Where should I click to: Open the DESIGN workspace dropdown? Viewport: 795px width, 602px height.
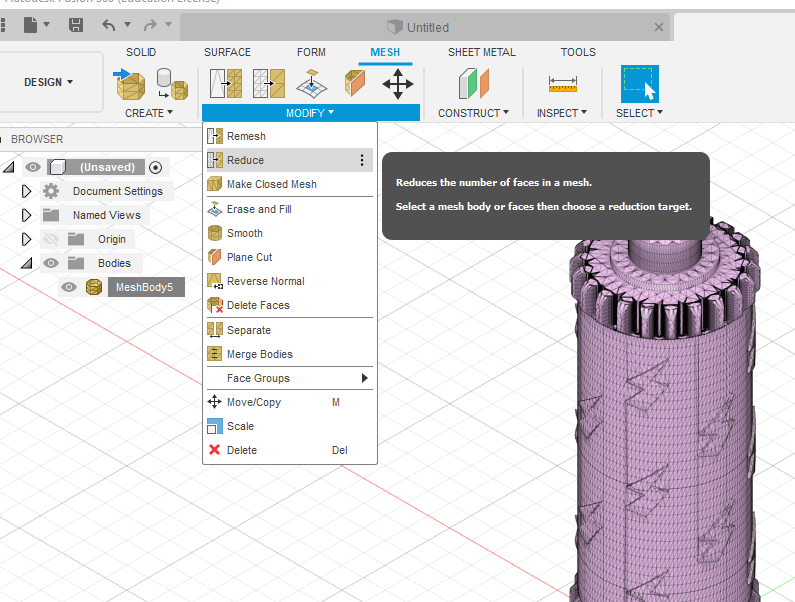coord(49,82)
